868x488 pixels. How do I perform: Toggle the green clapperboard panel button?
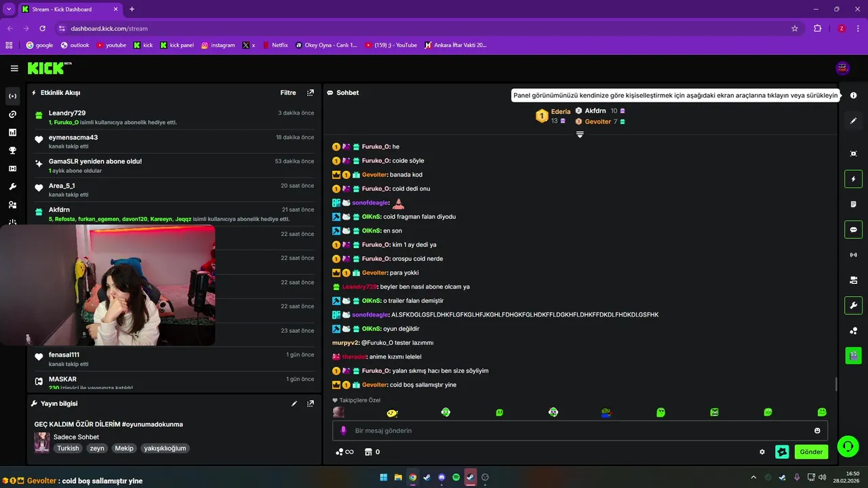tap(853, 354)
